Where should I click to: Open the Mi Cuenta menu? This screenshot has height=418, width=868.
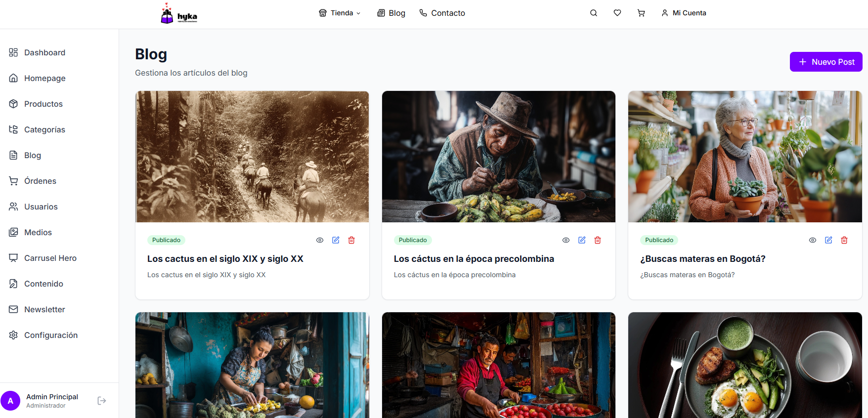684,13
